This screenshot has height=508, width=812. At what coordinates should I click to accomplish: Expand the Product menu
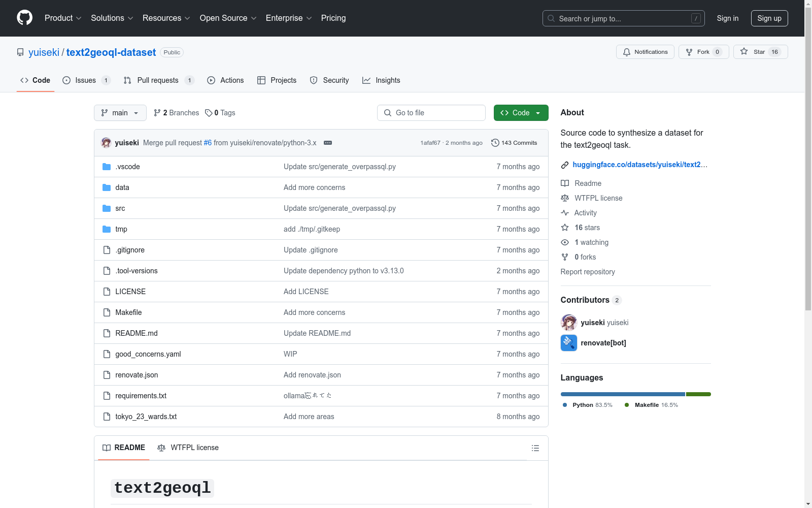[x=63, y=18]
